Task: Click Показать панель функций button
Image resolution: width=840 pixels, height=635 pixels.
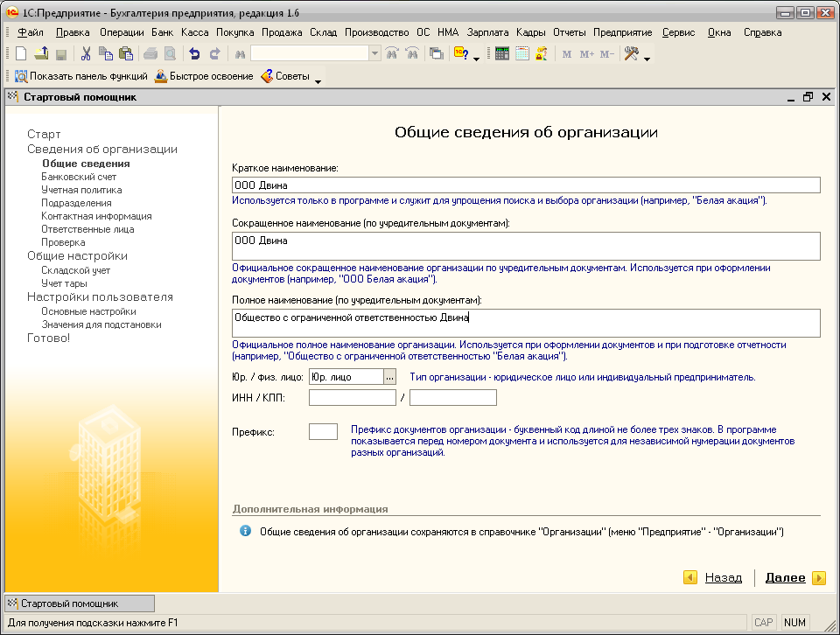Action: (80, 76)
